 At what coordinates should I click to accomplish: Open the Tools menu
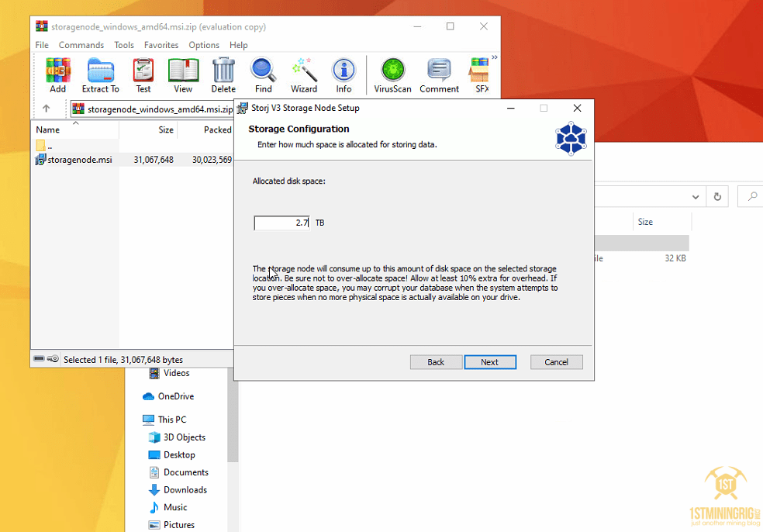(x=124, y=45)
